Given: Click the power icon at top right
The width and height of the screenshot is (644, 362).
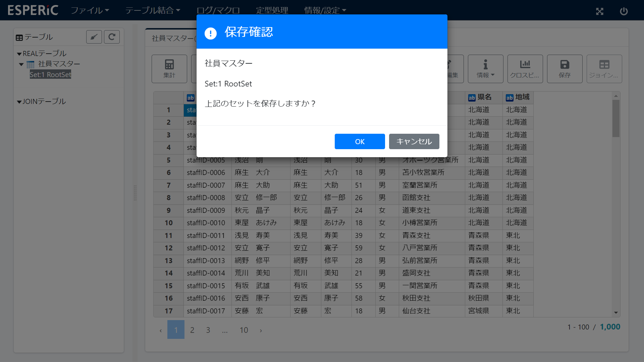Looking at the screenshot, I should click(624, 11).
